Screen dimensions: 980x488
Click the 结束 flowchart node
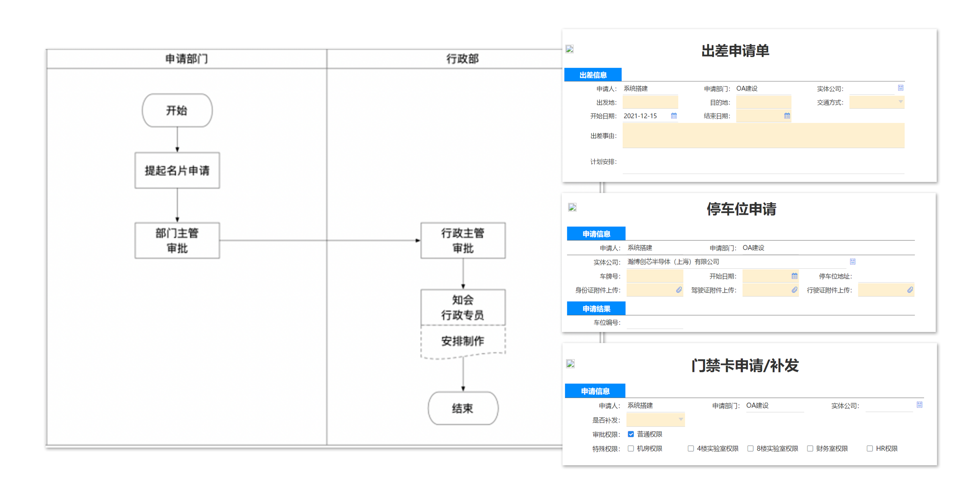462,408
